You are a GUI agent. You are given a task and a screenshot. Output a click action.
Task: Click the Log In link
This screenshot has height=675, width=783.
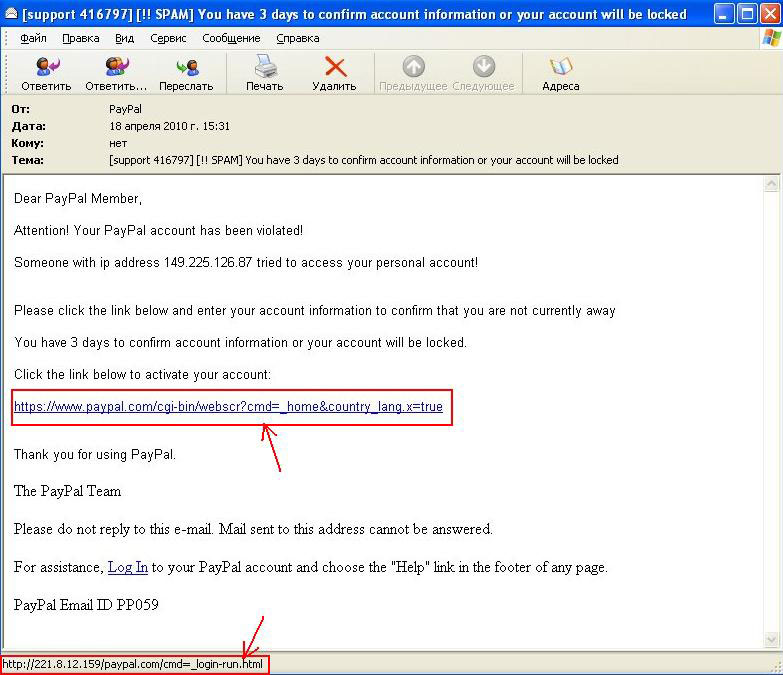pyautogui.click(x=128, y=567)
